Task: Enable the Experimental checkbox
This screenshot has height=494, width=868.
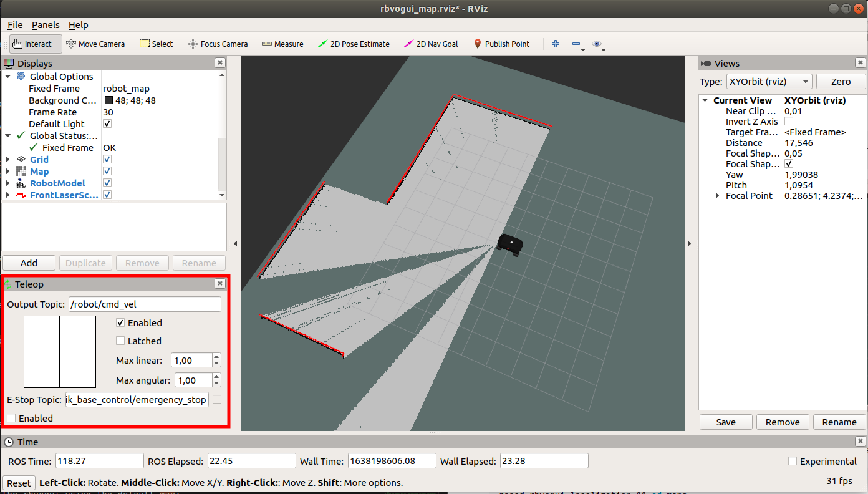Action: point(793,461)
